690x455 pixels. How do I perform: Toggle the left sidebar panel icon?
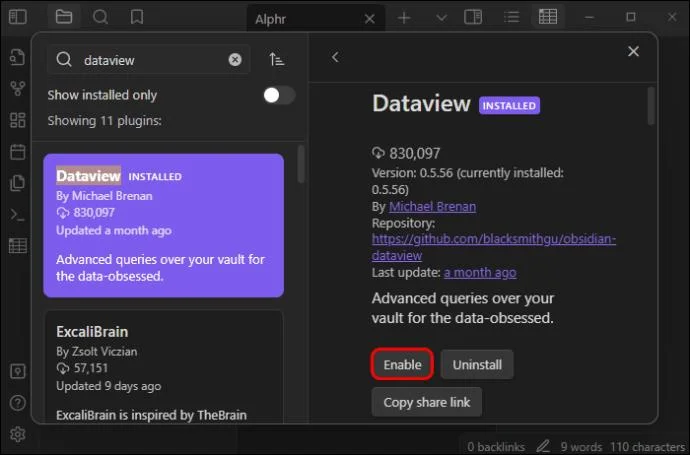(x=18, y=17)
